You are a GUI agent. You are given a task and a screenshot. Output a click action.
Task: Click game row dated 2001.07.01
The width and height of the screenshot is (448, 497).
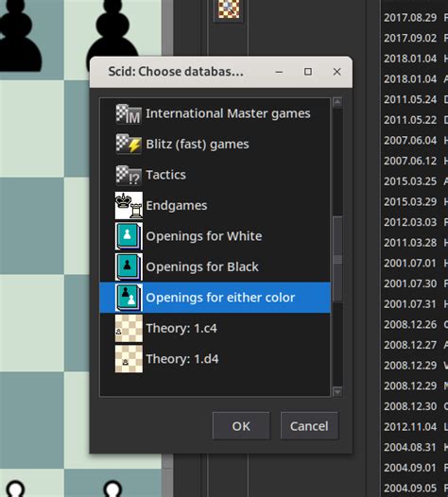coord(415,263)
